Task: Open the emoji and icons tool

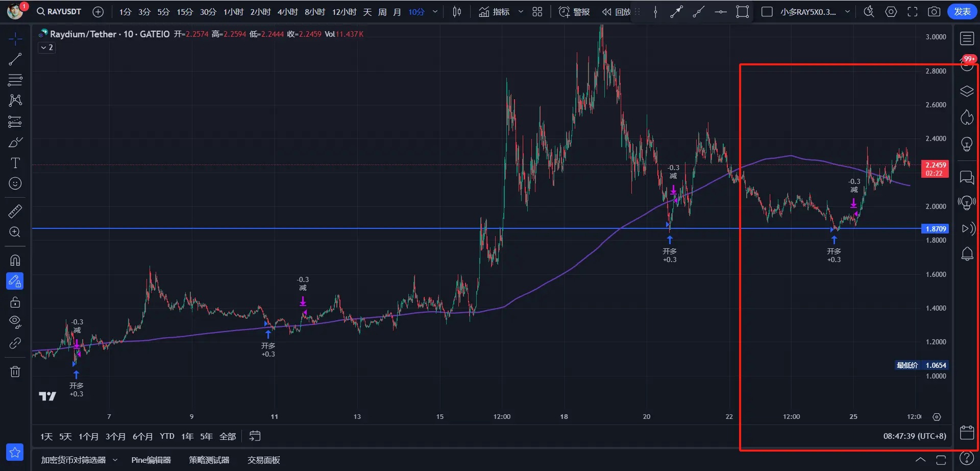Action: pos(15,183)
